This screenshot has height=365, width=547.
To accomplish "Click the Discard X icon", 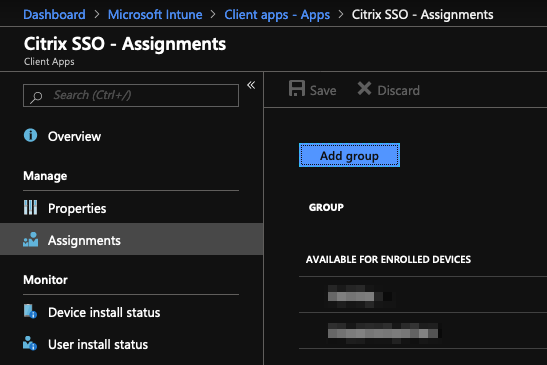I will (364, 89).
